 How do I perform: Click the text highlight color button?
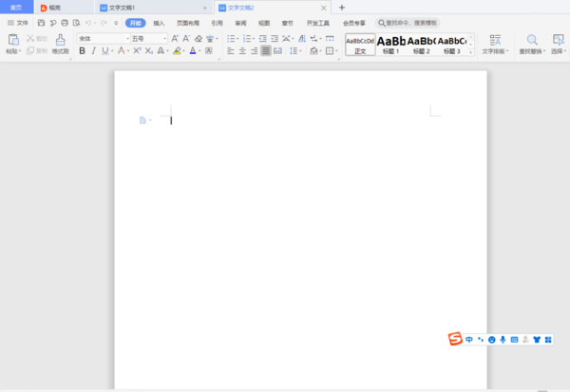pos(177,51)
